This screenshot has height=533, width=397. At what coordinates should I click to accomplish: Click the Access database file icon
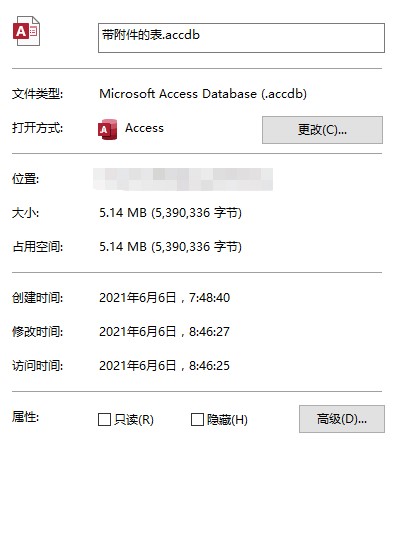26,31
